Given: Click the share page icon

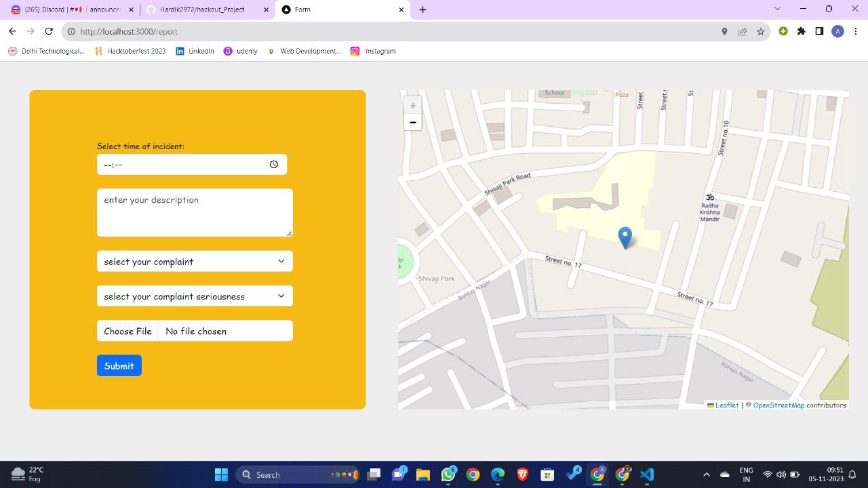Looking at the screenshot, I should (x=743, y=31).
